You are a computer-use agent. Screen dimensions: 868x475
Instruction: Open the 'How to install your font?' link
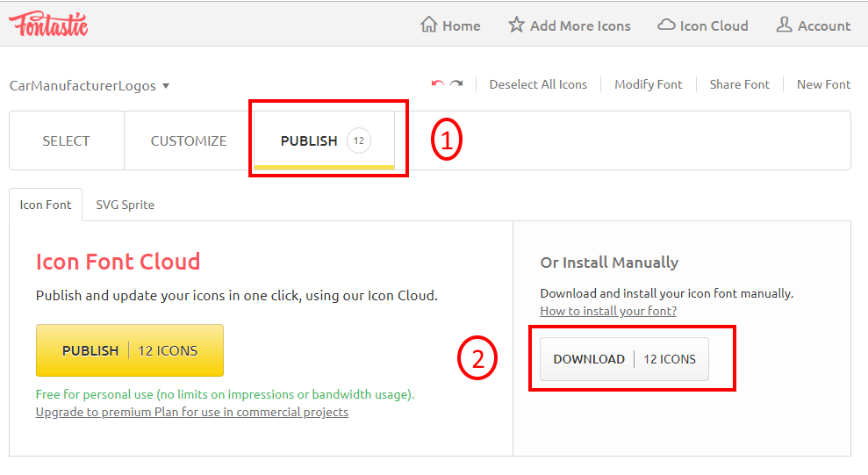click(608, 311)
